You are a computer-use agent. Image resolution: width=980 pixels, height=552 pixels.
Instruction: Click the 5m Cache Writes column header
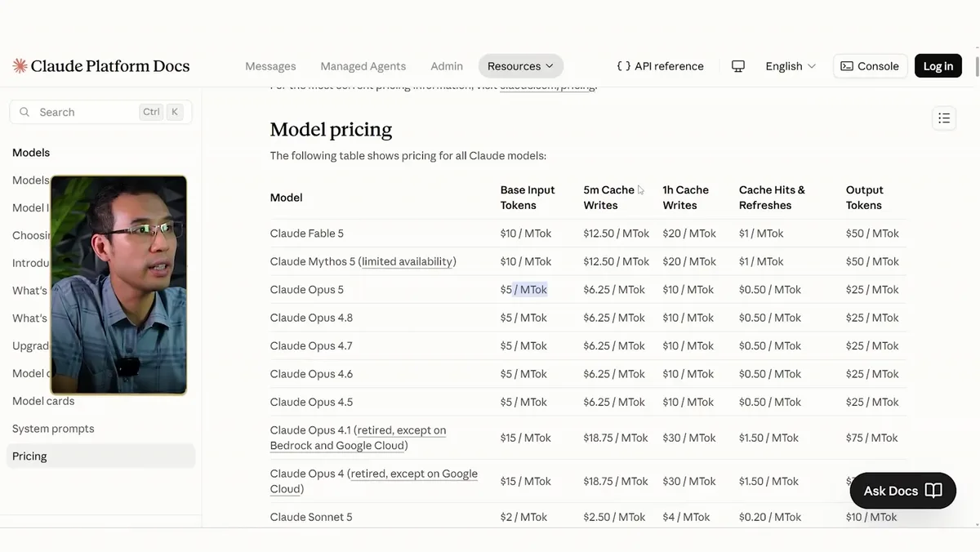tap(608, 198)
